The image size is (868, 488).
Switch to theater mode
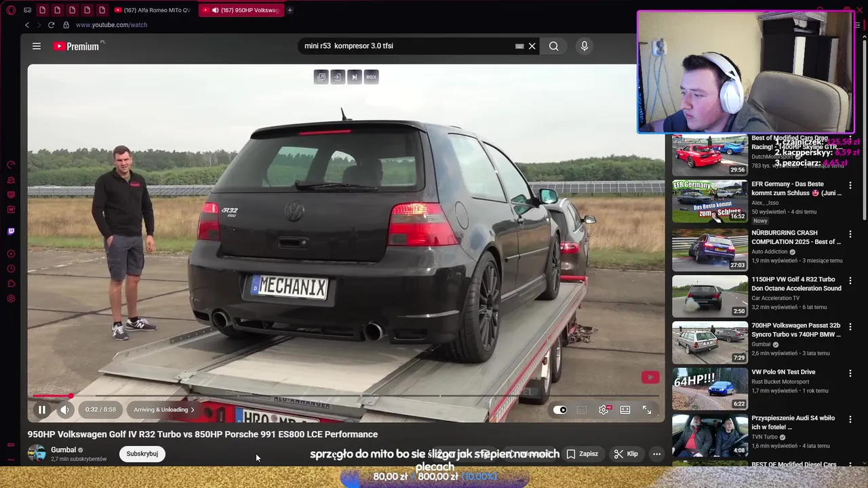coord(625,409)
